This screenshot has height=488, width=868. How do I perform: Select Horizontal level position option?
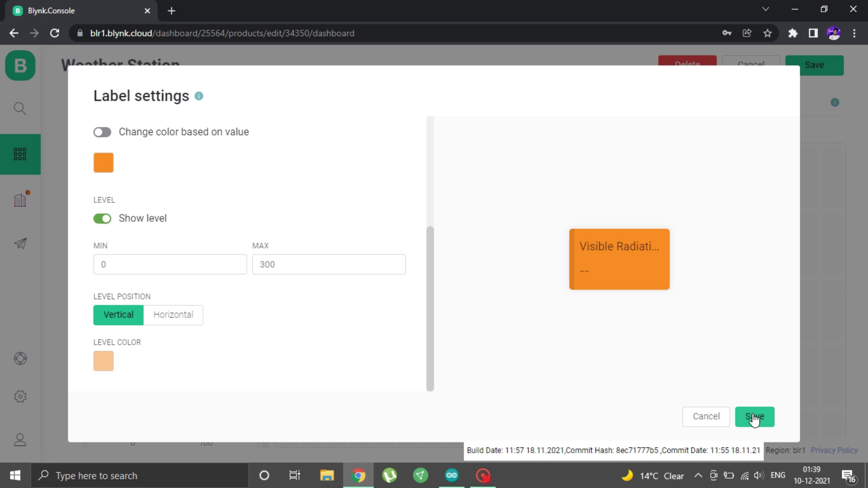pos(174,314)
